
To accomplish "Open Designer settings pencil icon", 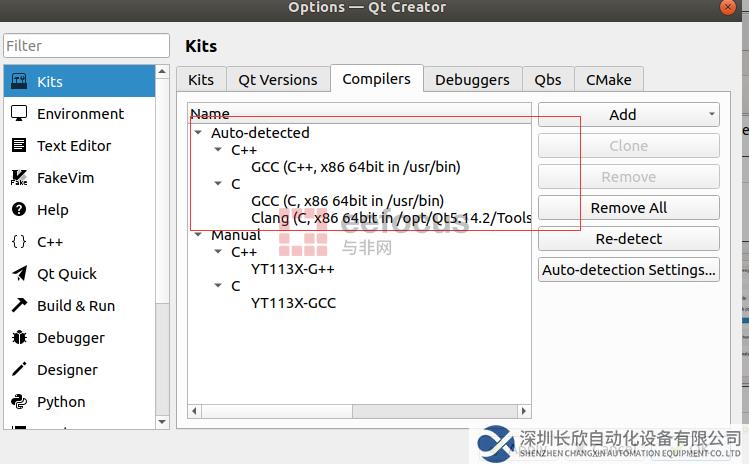I will tap(19, 369).
